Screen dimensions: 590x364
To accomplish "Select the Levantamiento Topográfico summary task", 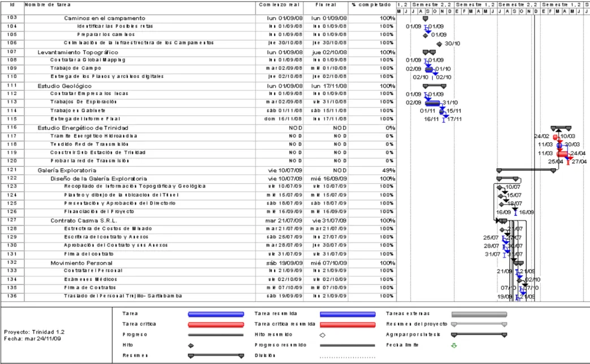I will [x=78, y=53].
